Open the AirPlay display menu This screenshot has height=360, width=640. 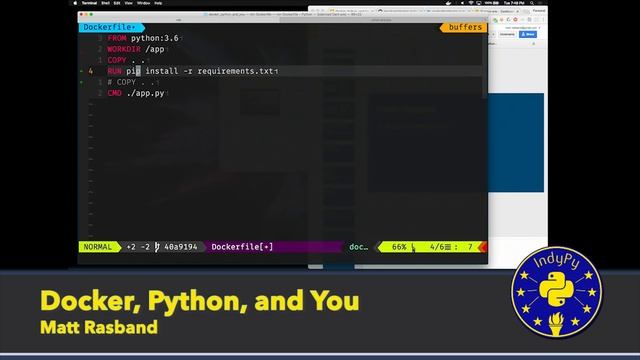(x=478, y=3)
